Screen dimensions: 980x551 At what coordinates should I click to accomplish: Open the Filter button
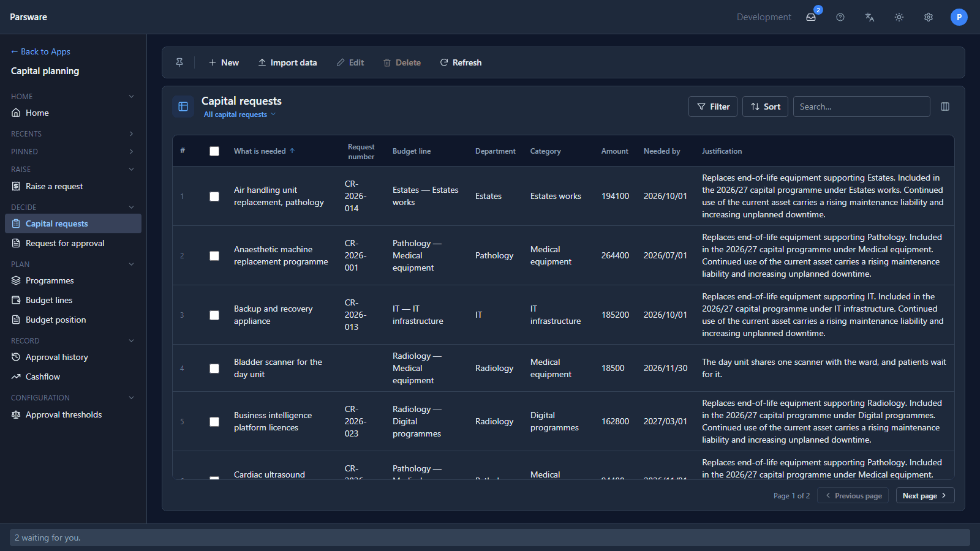[713, 107]
